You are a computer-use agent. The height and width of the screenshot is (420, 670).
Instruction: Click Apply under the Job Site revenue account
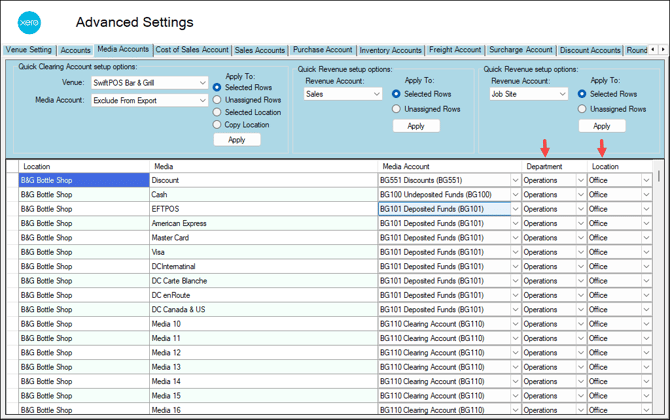tap(602, 126)
